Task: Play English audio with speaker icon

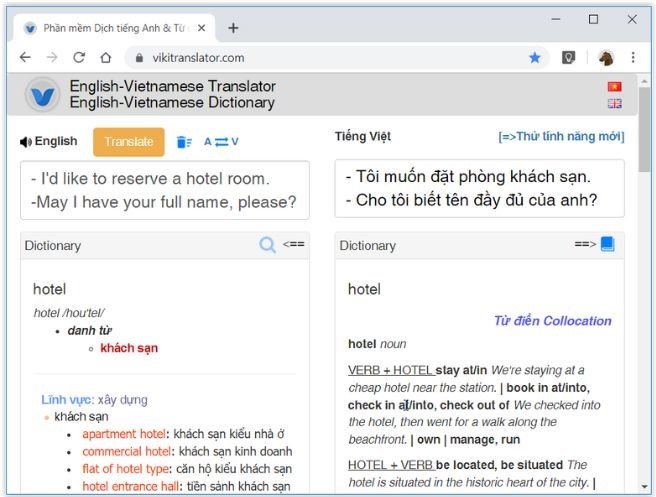Action: [26, 142]
